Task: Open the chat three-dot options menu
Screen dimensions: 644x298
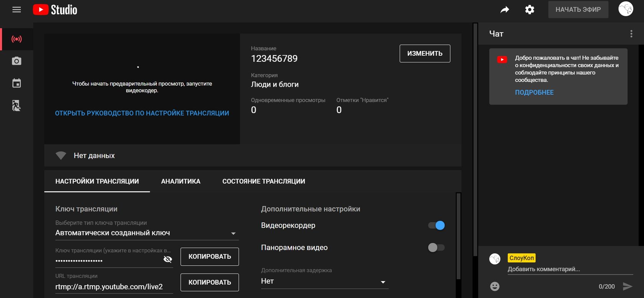Action: coord(631,34)
